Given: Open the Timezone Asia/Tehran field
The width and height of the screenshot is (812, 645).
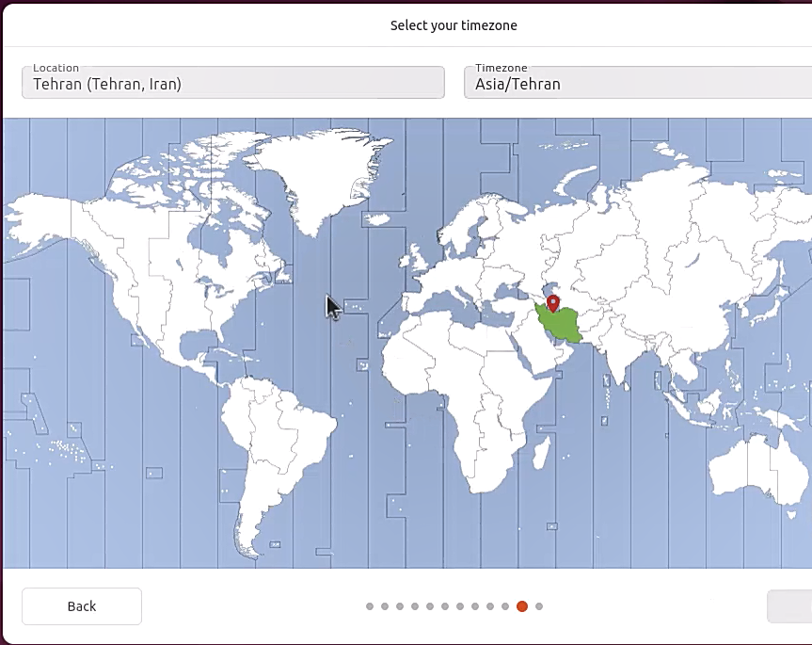Looking at the screenshot, I should (638, 83).
